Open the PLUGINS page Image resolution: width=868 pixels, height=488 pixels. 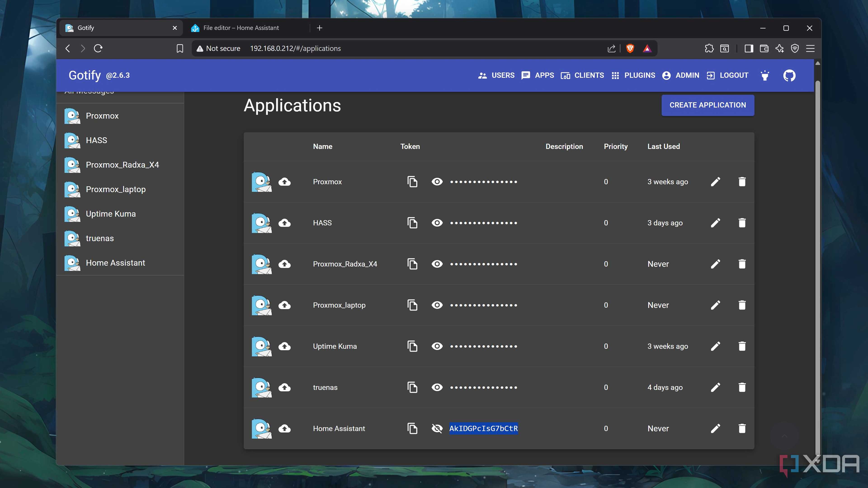pyautogui.click(x=633, y=75)
